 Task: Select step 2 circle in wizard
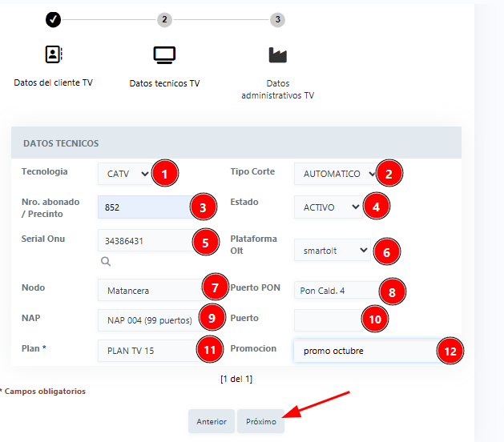(164, 19)
